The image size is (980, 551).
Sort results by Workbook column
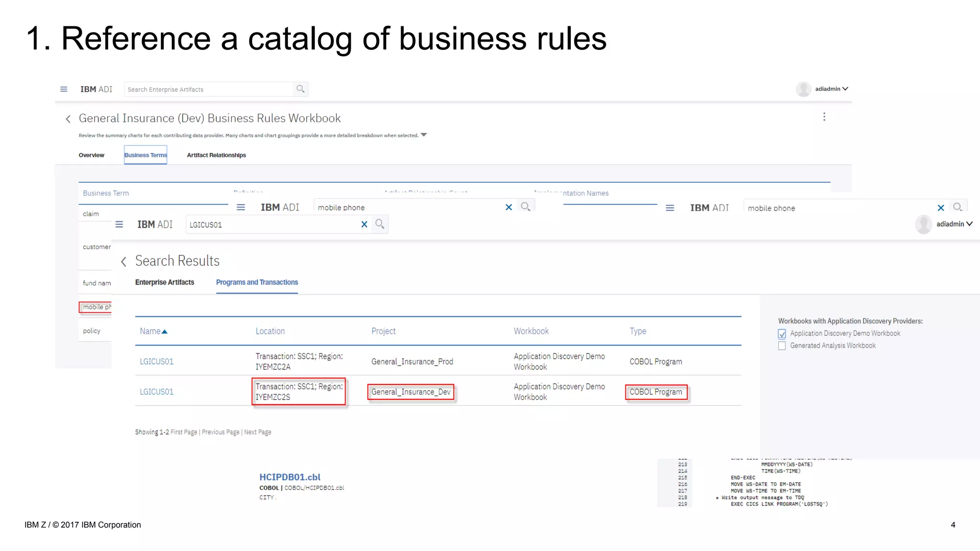click(x=531, y=331)
